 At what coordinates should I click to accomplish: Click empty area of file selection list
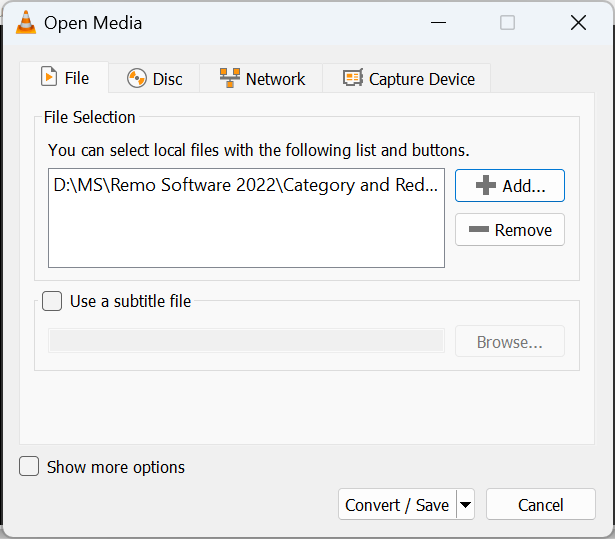[246, 233]
